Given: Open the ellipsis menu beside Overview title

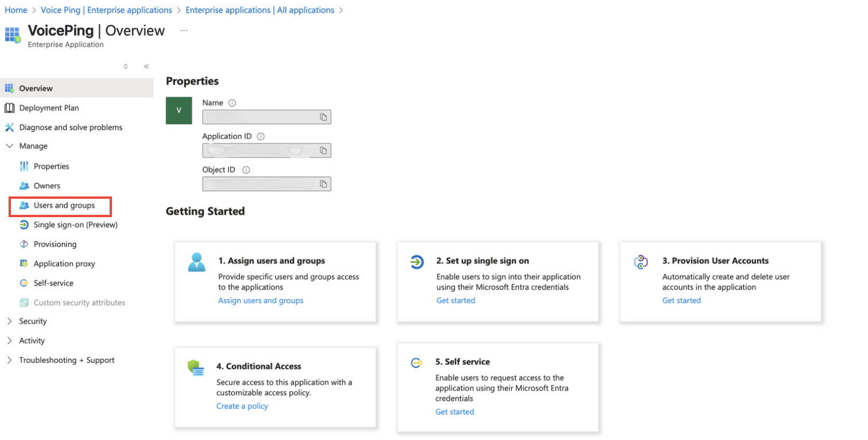Looking at the screenshot, I should click(x=184, y=30).
